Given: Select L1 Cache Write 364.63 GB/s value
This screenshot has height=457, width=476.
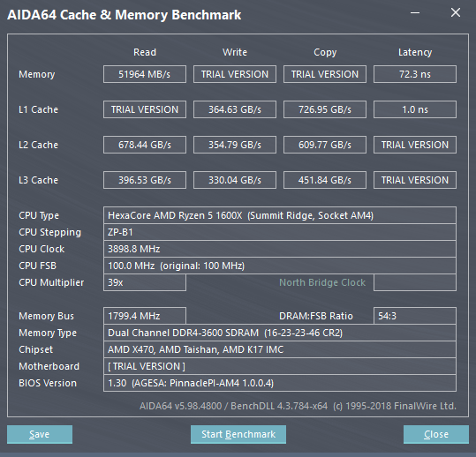Looking at the screenshot, I should [x=235, y=109].
